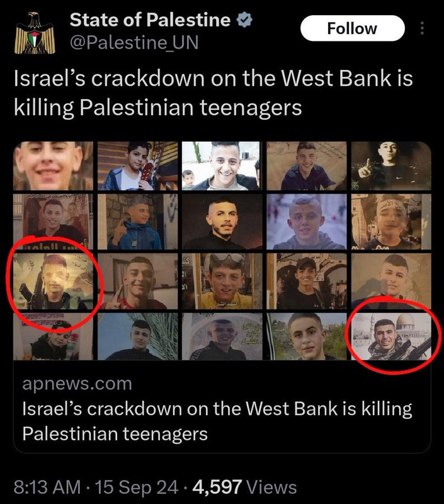Open the 15 Sep 24 date link
The height and width of the screenshot is (504, 444).
(x=137, y=486)
